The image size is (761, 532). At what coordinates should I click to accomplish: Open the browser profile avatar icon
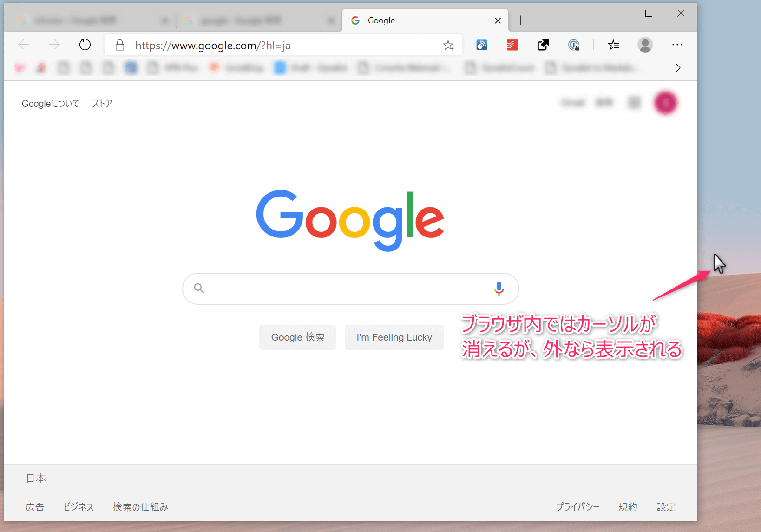point(645,45)
